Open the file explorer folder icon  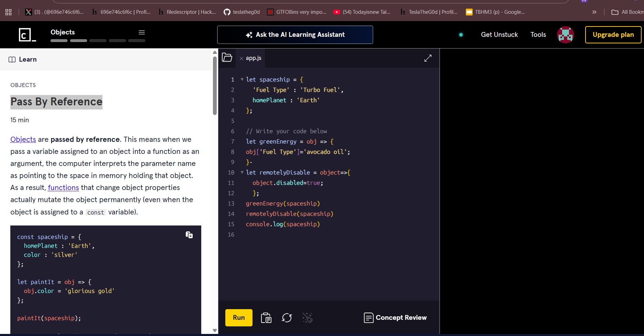pos(227,57)
